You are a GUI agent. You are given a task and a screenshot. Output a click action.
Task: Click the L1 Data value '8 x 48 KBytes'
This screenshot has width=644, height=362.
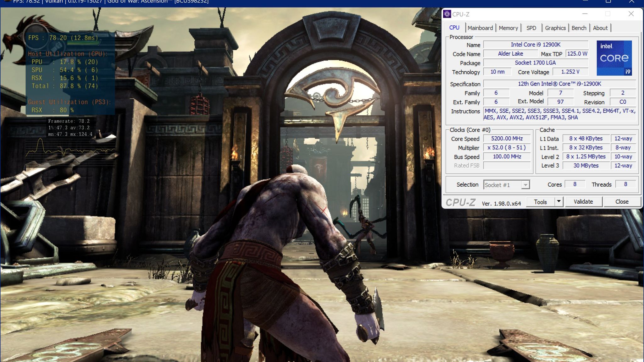point(586,139)
